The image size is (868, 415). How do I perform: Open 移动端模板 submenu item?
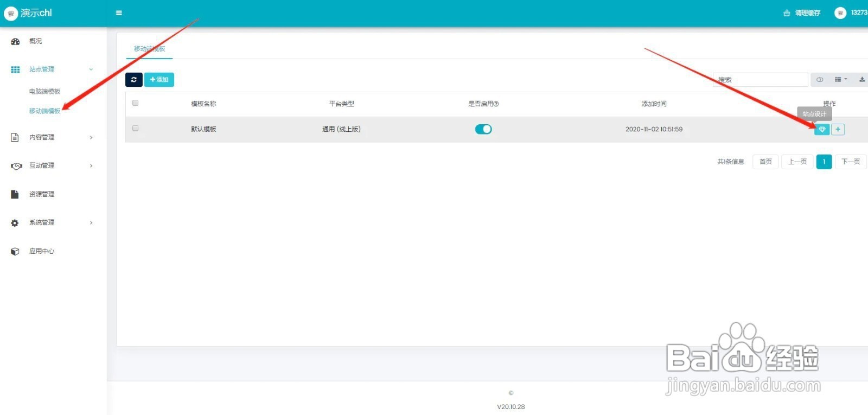pos(44,111)
